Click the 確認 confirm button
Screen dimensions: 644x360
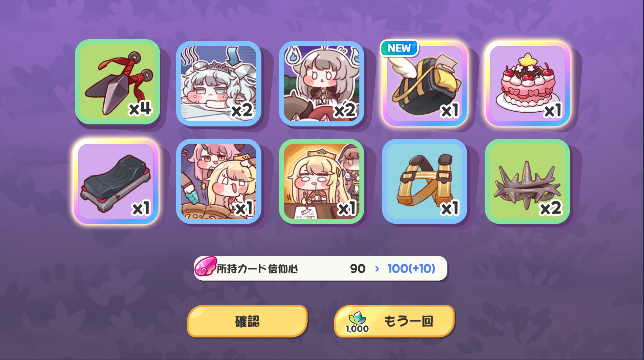pos(247,321)
